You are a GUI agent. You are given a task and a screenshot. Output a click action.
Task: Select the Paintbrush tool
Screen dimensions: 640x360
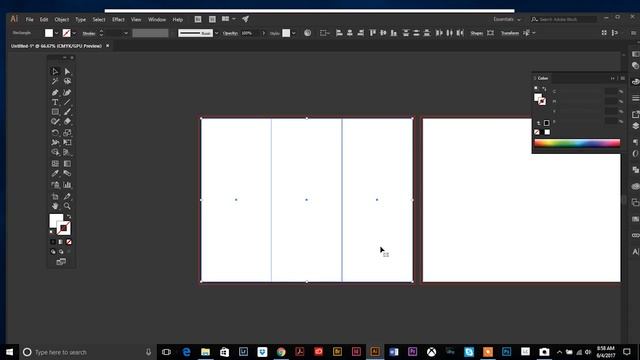(x=67, y=111)
